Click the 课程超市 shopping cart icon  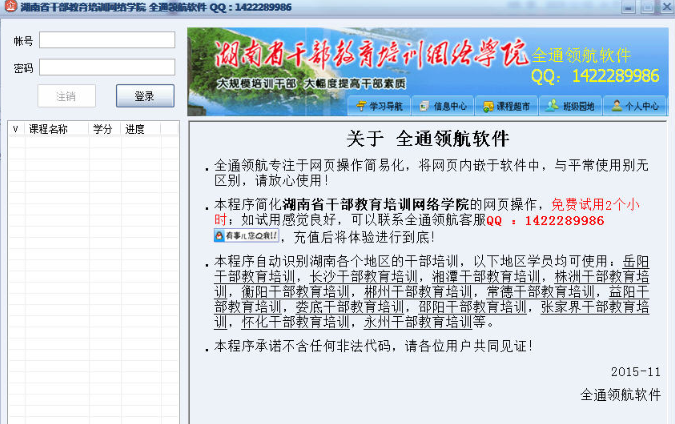pos(488,105)
